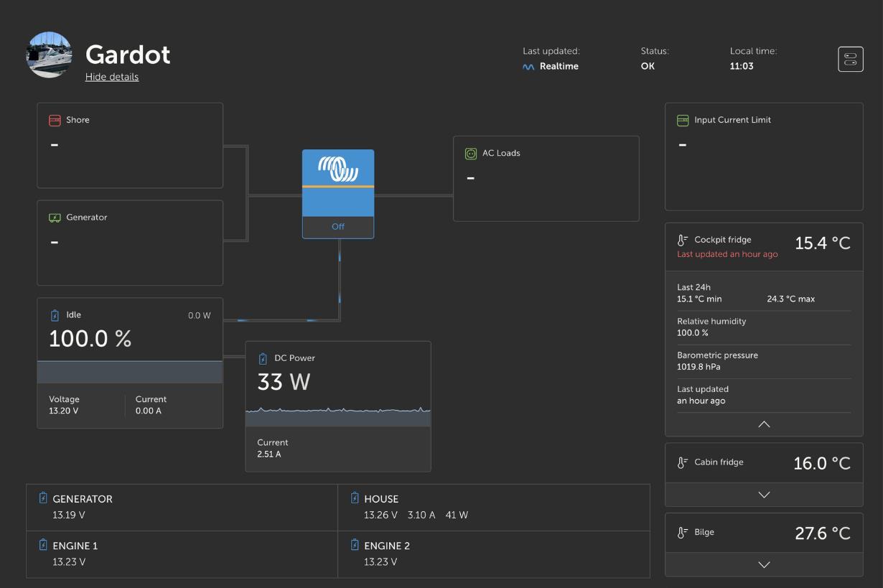Click the Input Current Limit icon
883x588 pixels.
tap(683, 121)
